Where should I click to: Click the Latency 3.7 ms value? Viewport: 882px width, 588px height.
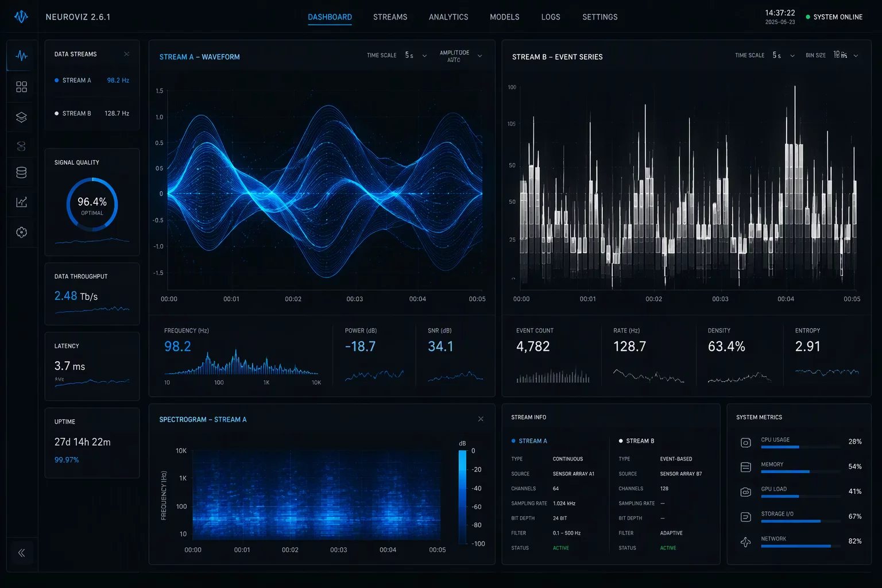(69, 366)
